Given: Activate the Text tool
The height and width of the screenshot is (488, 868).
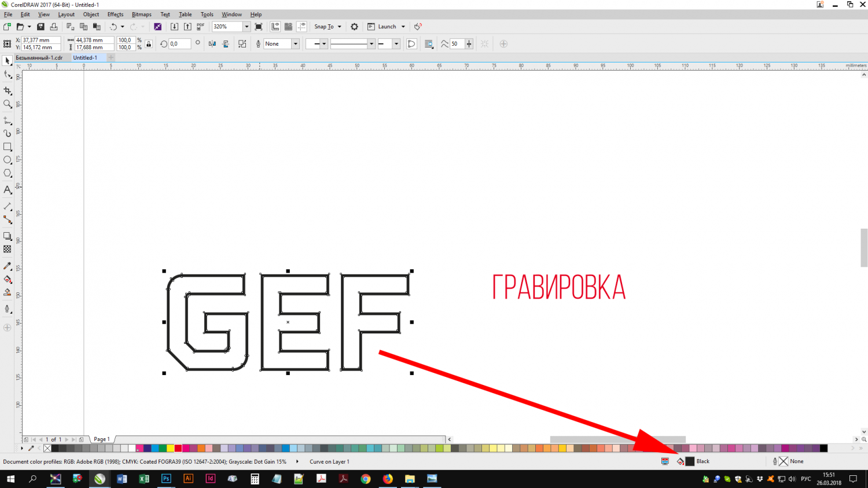Looking at the screenshot, I should point(8,190).
